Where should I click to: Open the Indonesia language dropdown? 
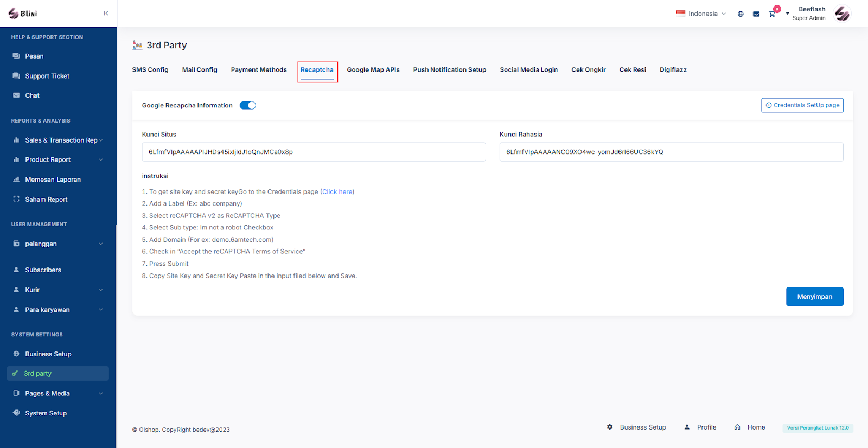coord(701,14)
